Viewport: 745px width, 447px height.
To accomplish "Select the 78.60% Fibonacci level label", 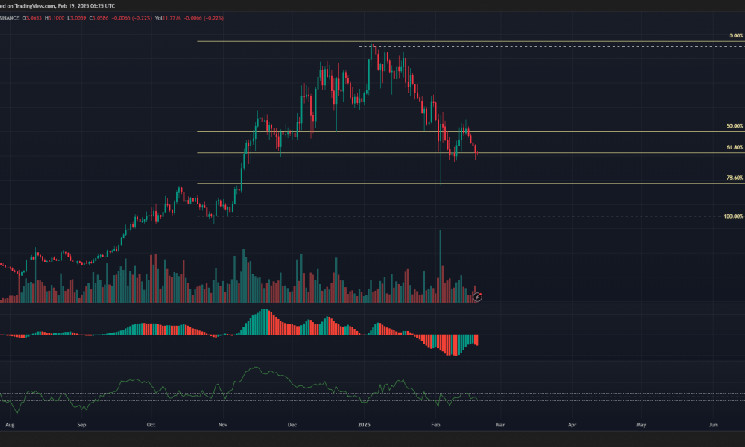I will (735, 178).
